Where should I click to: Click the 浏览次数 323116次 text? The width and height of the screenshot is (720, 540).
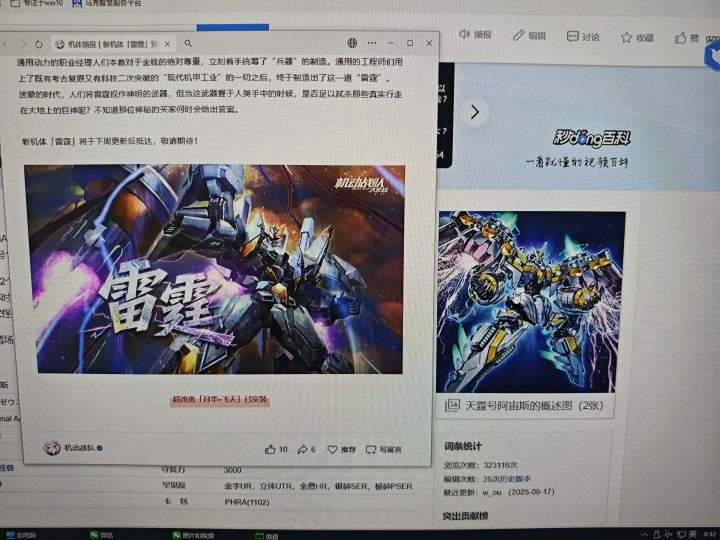[480, 465]
